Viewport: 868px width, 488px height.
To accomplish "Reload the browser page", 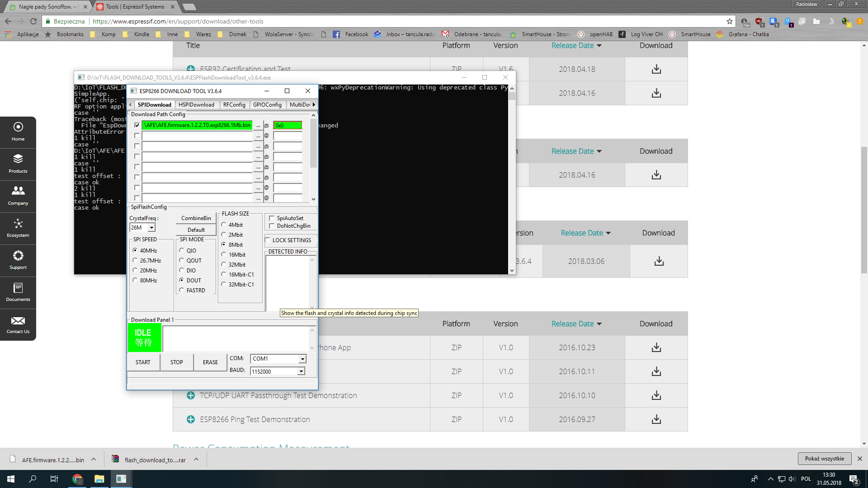I will point(33,21).
